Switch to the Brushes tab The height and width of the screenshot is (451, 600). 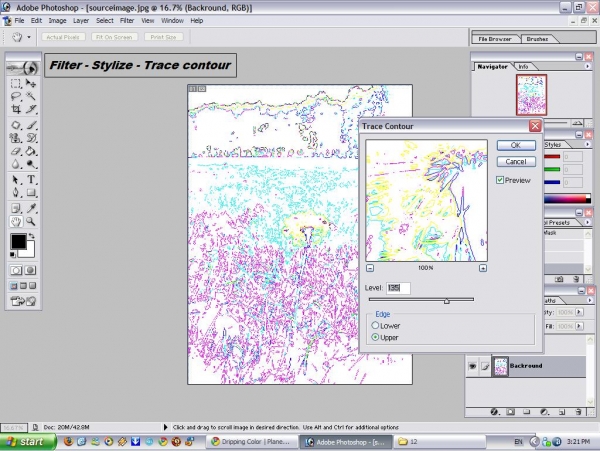pyautogui.click(x=537, y=39)
